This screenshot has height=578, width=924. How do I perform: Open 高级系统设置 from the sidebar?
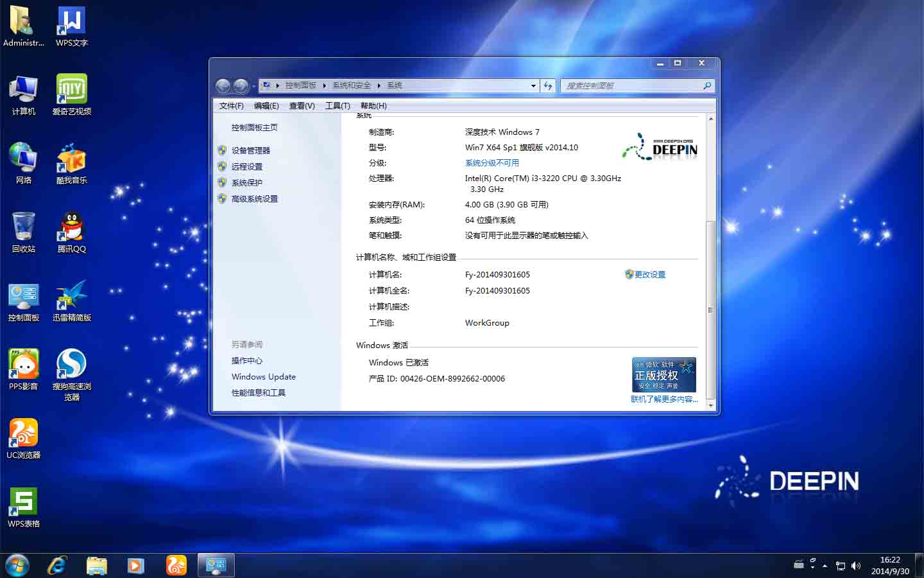click(x=255, y=199)
